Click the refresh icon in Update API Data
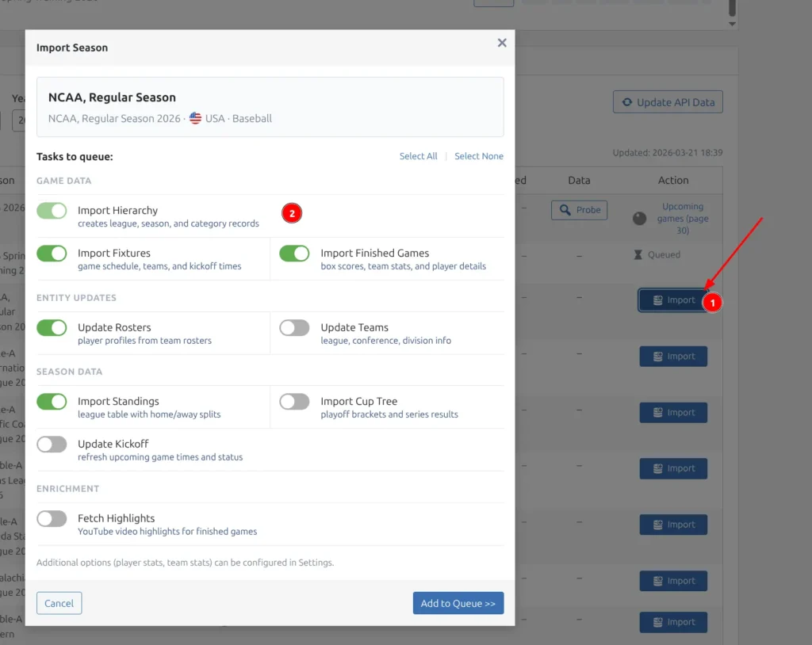 pos(627,102)
